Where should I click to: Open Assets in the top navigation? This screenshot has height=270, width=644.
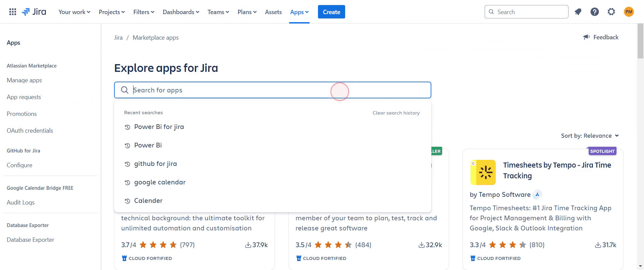[273, 12]
